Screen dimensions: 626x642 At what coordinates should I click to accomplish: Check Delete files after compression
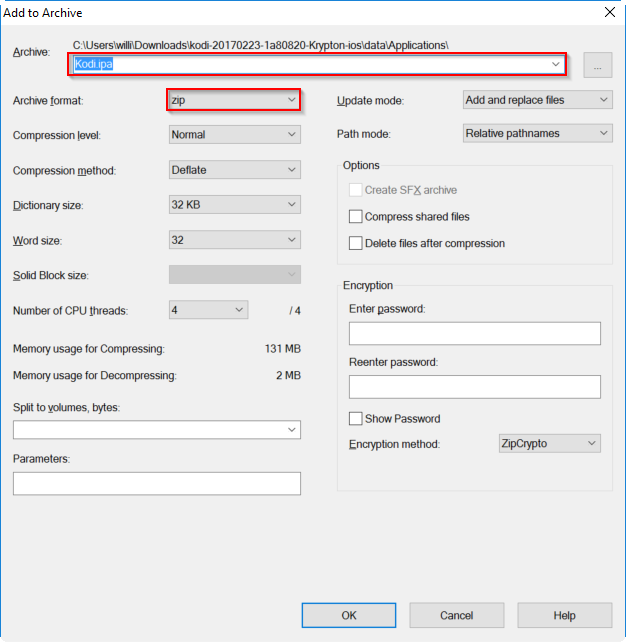coord(355,243)
